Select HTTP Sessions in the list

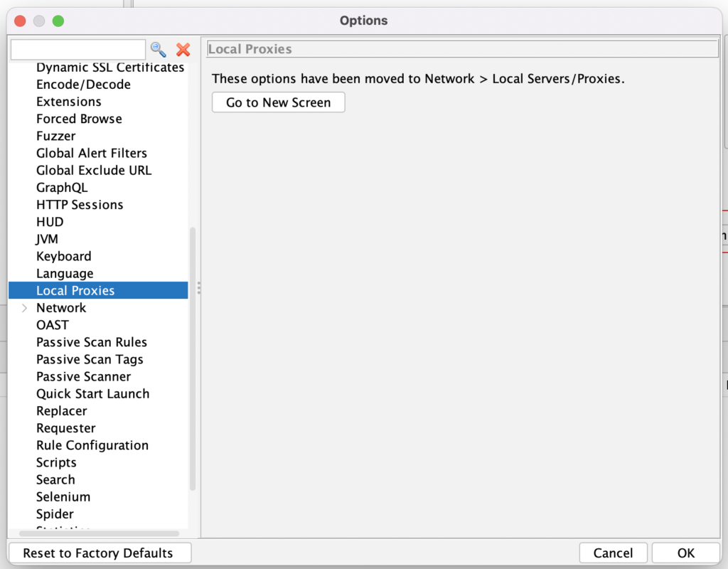pos(80,205)
